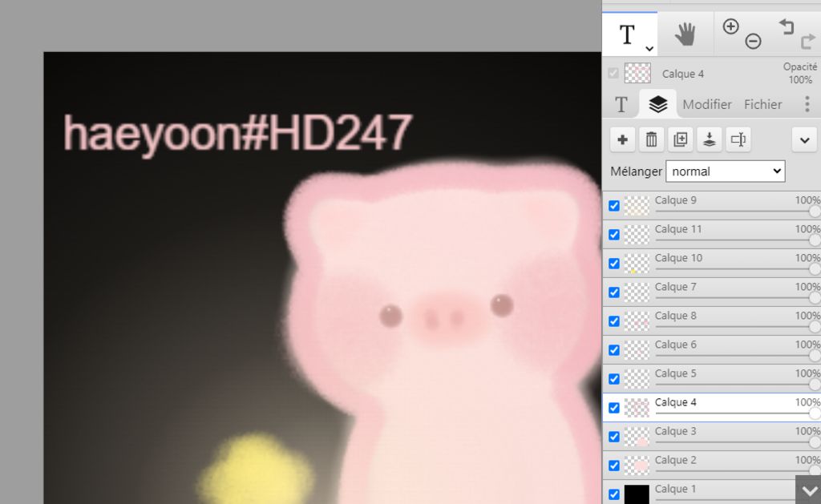
Task: Select Calque 11 thumbnail
Action: [637, 235]
